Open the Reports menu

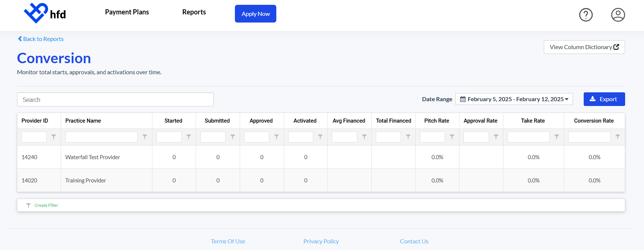pyautogui.click(x=194, y=12)
